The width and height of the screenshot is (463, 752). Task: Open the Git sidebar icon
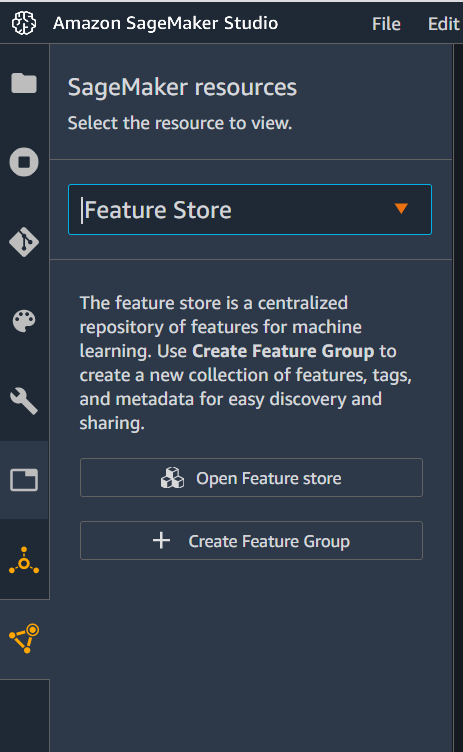24,242
